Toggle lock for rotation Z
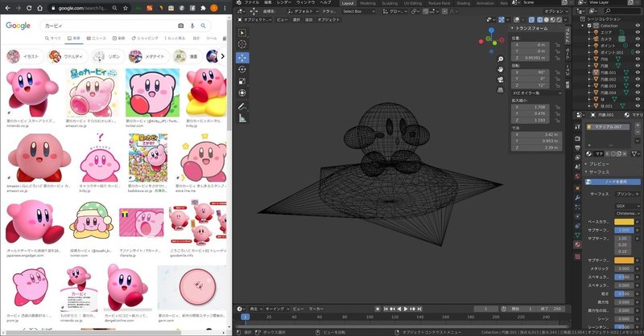 pyautogui.click(x=557, y=85)
